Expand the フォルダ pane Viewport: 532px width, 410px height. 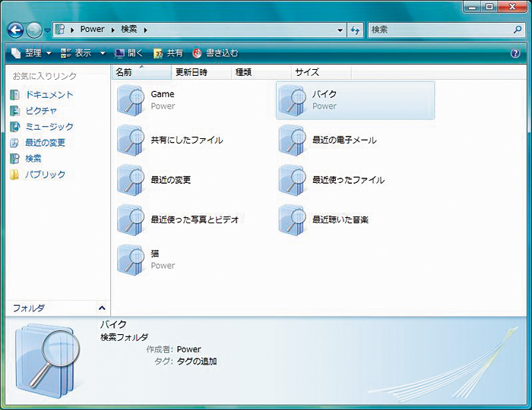[x=102, y=308]
